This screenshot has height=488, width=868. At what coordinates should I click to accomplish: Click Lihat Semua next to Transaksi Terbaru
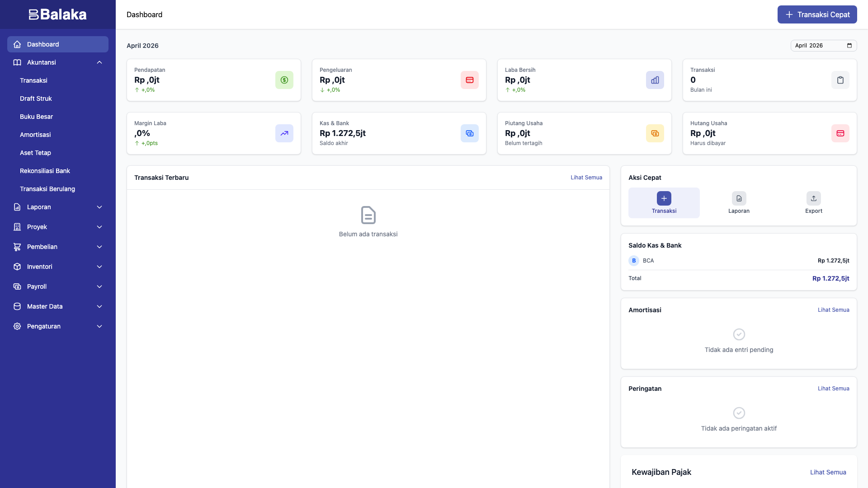(586, 178)
